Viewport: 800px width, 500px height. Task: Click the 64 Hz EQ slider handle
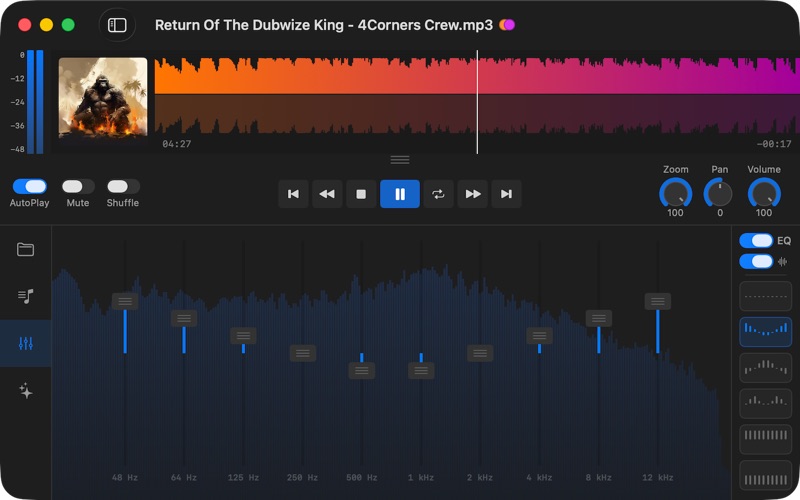184,318
